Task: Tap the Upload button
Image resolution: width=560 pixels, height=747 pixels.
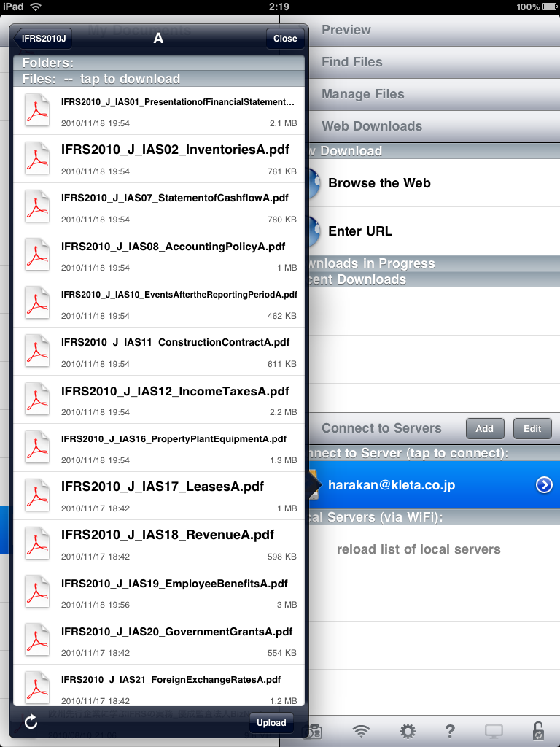Action: point(271,723)
